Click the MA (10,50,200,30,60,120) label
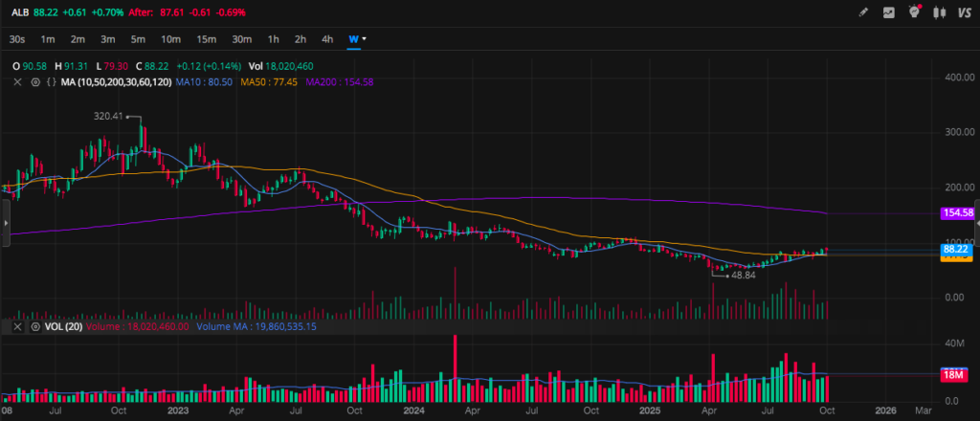The image size is (980, 421). point(116,83)
